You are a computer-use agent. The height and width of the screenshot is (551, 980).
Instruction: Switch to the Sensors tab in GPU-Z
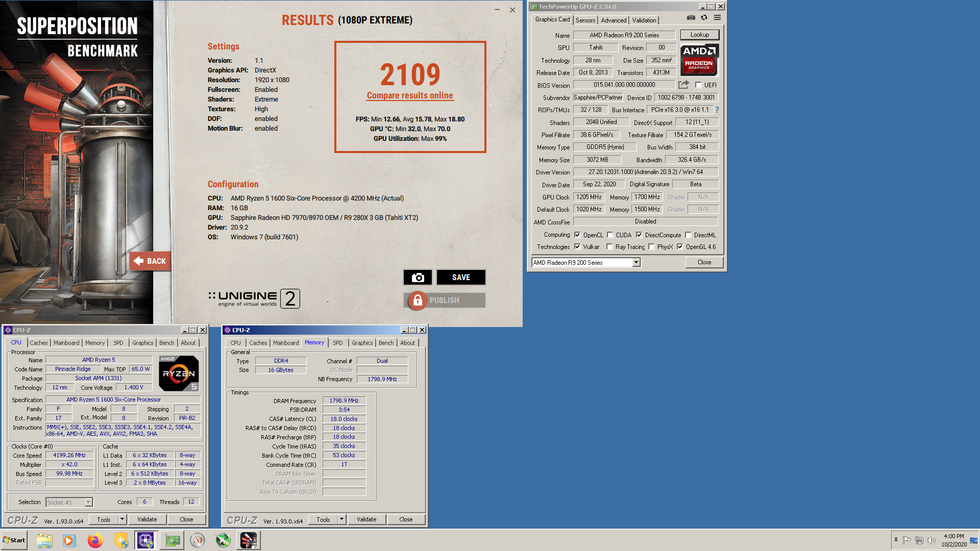[585, 20]
